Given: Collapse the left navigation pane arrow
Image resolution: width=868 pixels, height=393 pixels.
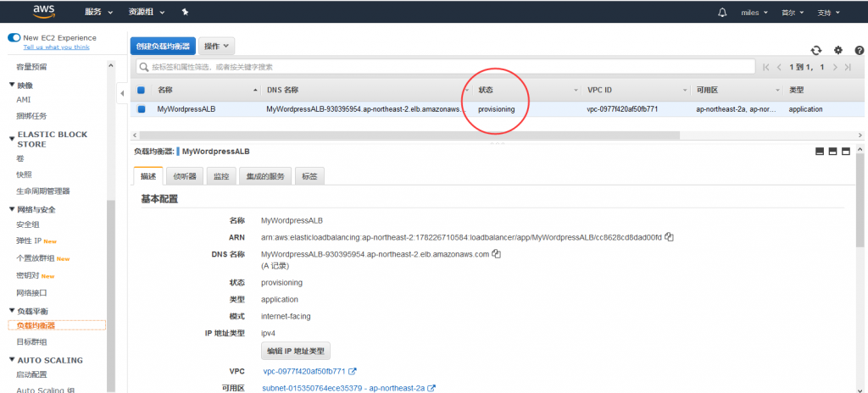Looking at the screenshot, I should point(122,93).
